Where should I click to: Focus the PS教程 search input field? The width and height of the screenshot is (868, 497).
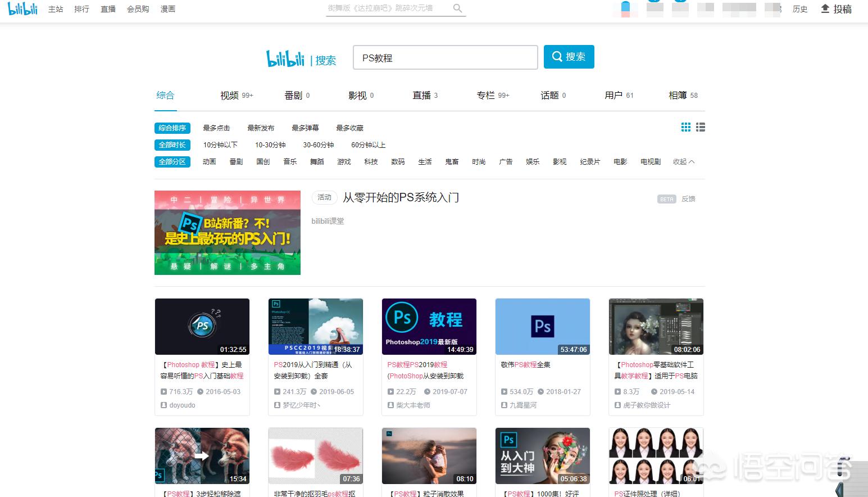tap(445, 57)
